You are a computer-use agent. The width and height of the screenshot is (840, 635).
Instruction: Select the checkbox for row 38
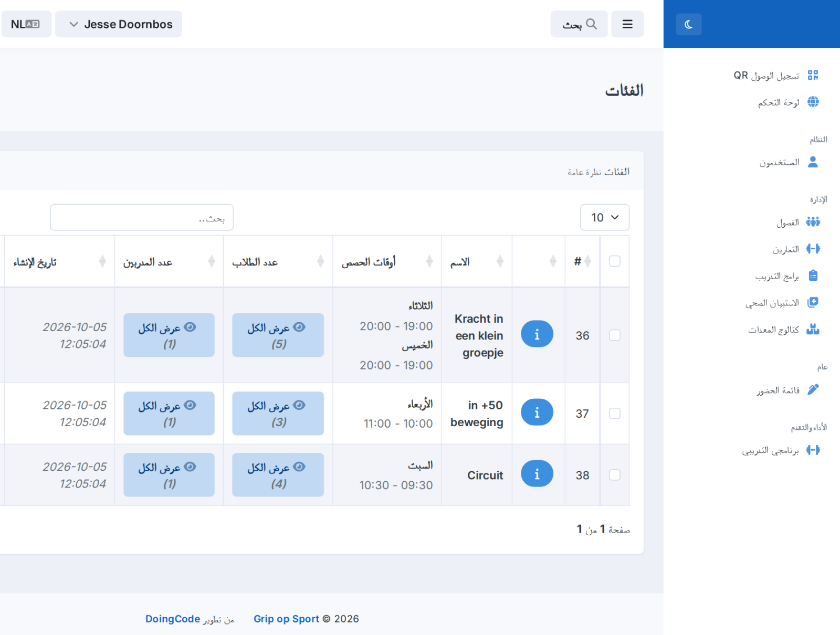click(615, 475)
